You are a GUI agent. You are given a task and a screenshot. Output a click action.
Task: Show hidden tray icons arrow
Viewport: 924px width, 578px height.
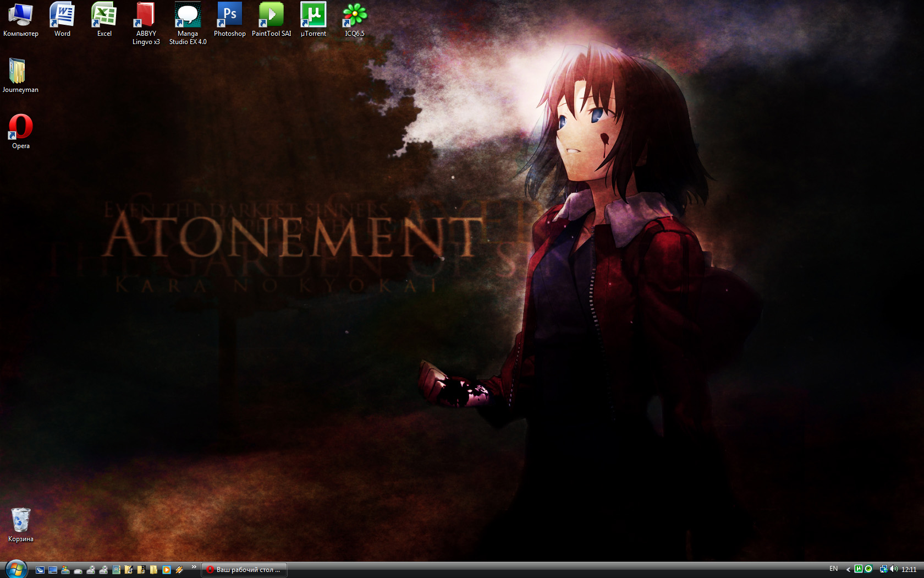[848, 570]
